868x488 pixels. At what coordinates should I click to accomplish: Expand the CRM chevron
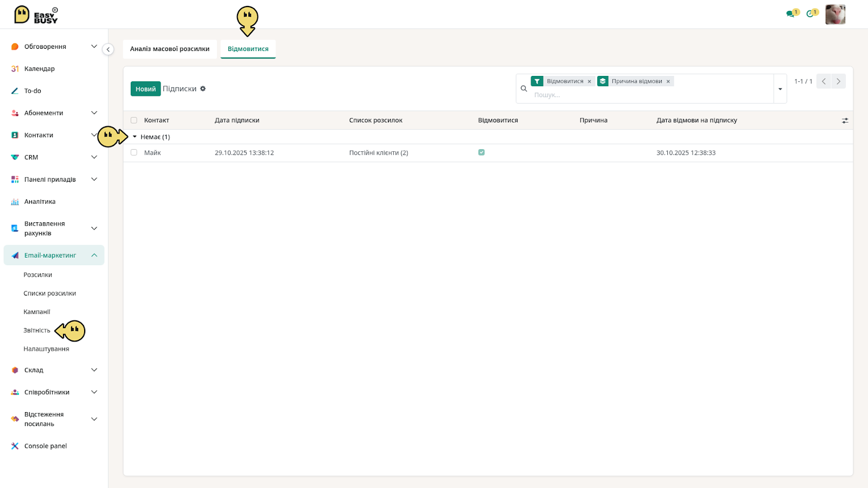[x=94, y=157]
